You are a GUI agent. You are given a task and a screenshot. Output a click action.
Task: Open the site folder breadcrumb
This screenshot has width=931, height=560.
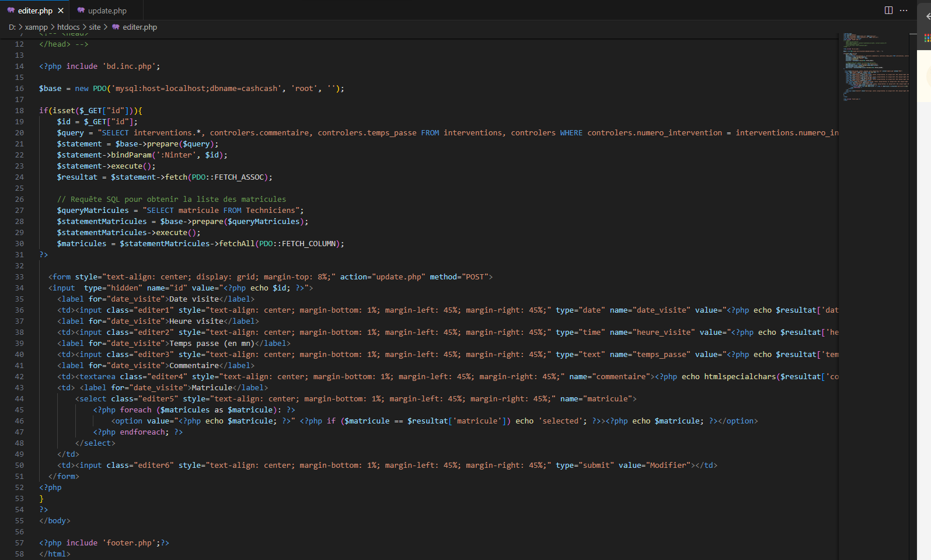coord(95,27)
